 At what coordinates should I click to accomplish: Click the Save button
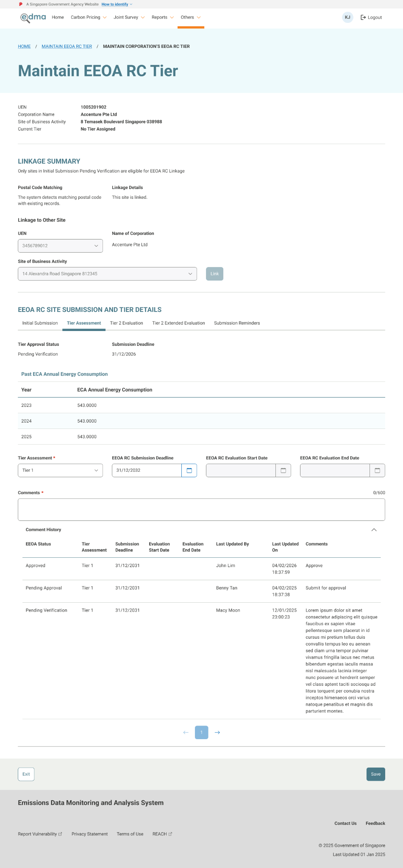tap(376, 774)
